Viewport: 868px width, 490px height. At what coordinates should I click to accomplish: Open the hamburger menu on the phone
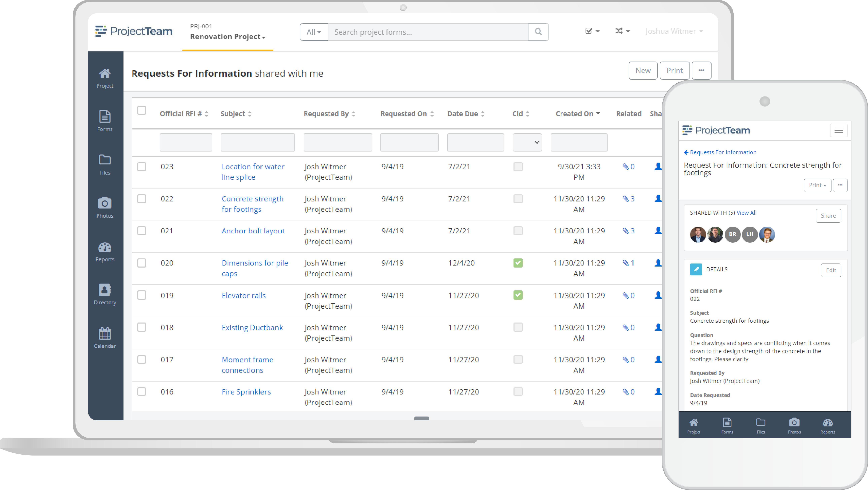(x=839, y=130)
